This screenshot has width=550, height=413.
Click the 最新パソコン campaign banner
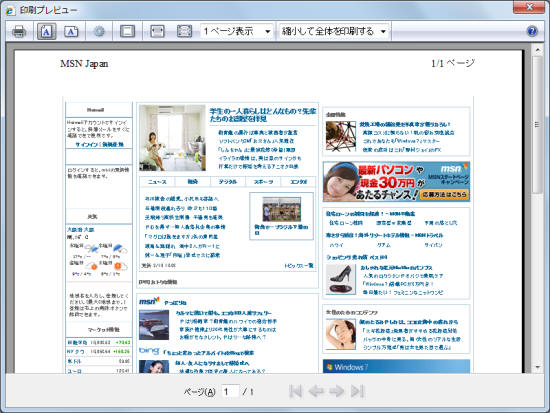click(396, 182)
